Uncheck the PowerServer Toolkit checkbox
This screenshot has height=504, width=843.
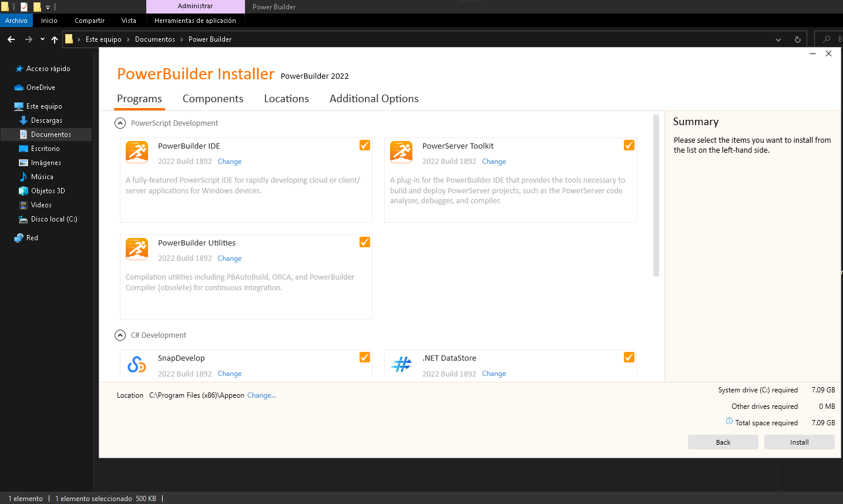pyautogui.click(x=629, y=145)
